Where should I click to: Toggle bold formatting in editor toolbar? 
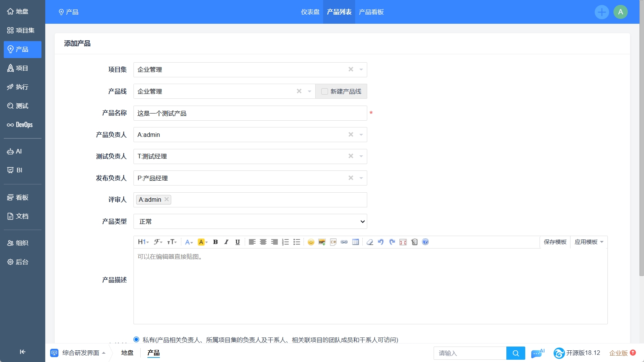tap(215, 242)
